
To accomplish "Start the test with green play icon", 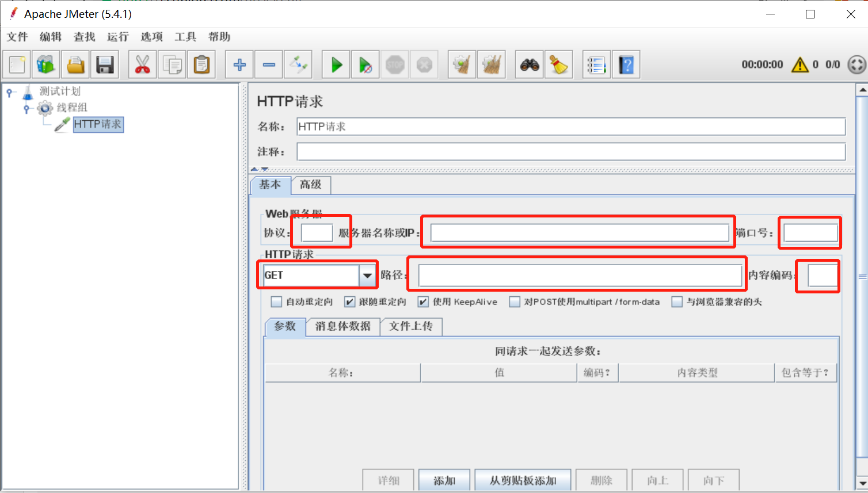I will point(336,64).
